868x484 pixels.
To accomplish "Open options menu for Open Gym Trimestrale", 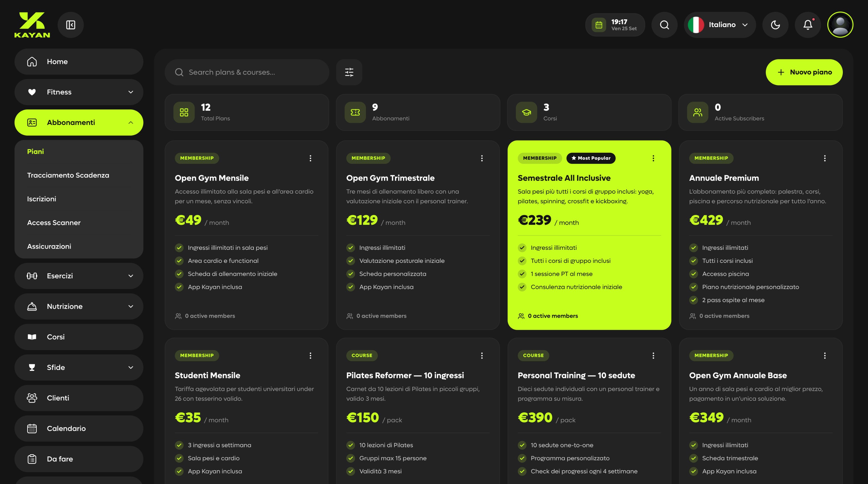I will [x=482, y=158].
